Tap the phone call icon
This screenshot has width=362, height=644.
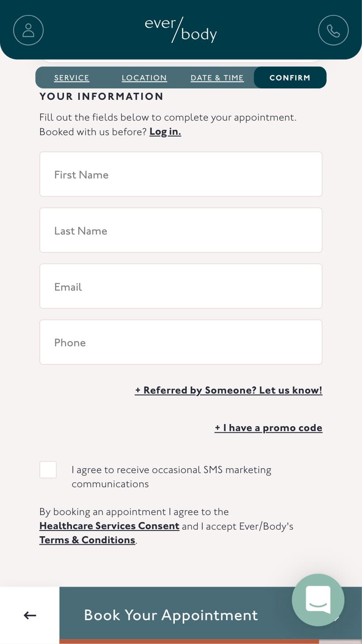click(x=333, y=30)
